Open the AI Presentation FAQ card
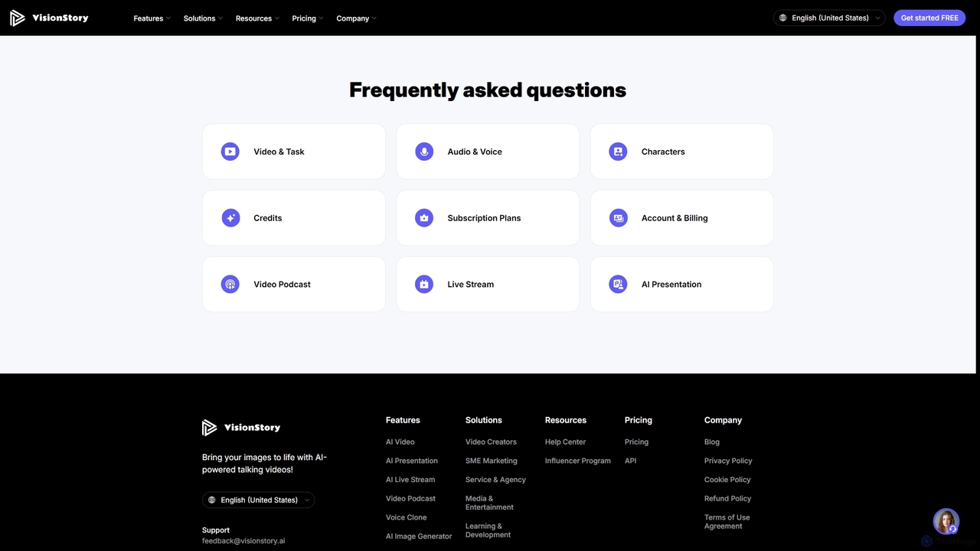Screen dimensions: 980x551 tap(681, 284)
